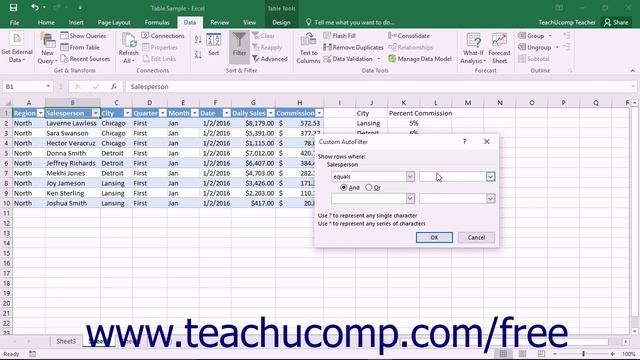Image resolution: width=640 pixels, height=360 pixels.
Task: Open the second value dropdown arrow
Action: pyautogui.click(x=490, y=198)
